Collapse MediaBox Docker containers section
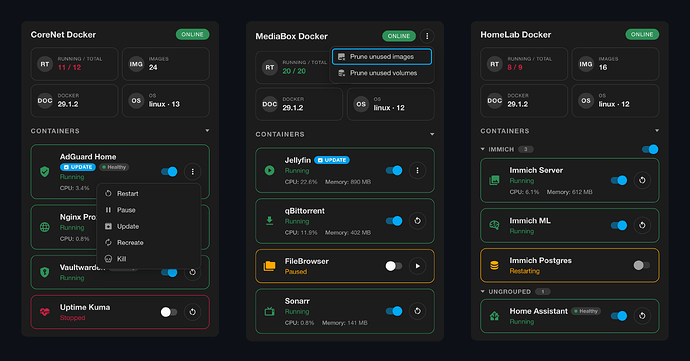This screenshot has height=361, width=690. (432, 134)
